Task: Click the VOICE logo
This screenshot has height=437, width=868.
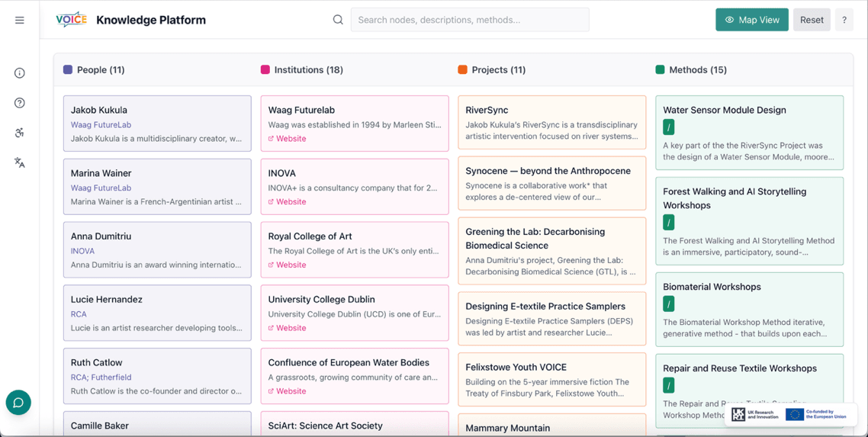Action: pyautogui.click(x=72, y=19)
